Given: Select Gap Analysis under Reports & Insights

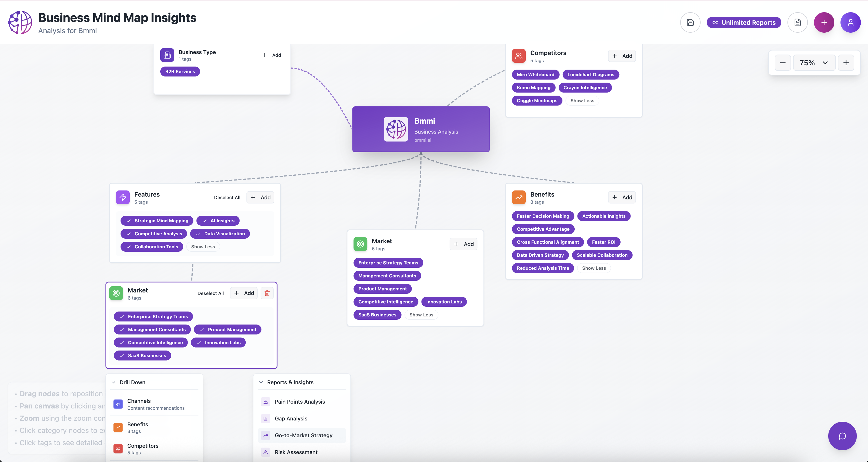Looking at the screenshot, I should [291, 418].
